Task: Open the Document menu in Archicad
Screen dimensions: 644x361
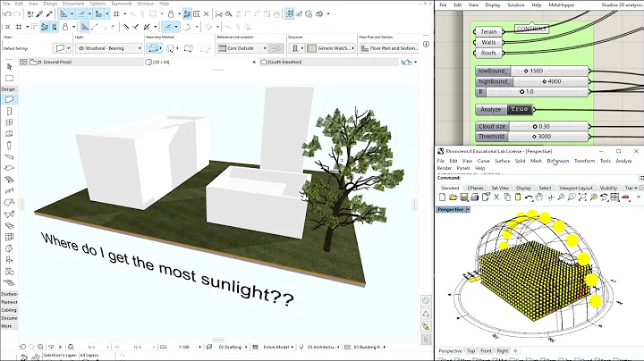Action: 73,4
